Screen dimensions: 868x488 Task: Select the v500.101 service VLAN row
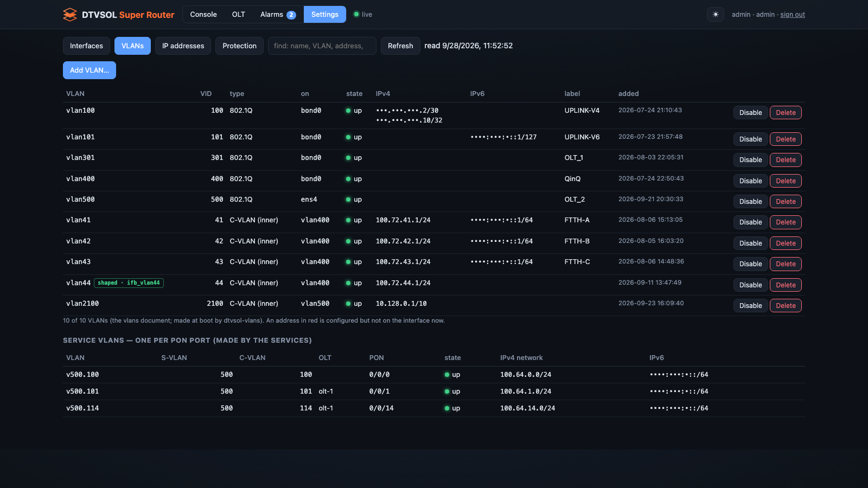pyautogui.click(x=434, y=391)
